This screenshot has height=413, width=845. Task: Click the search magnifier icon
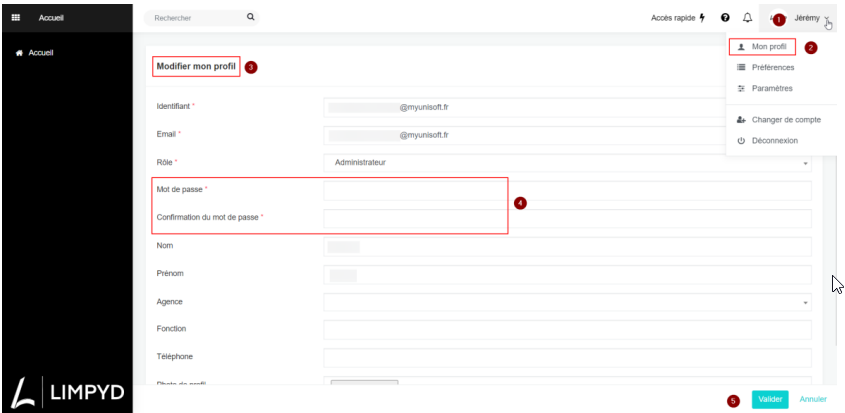251,17
